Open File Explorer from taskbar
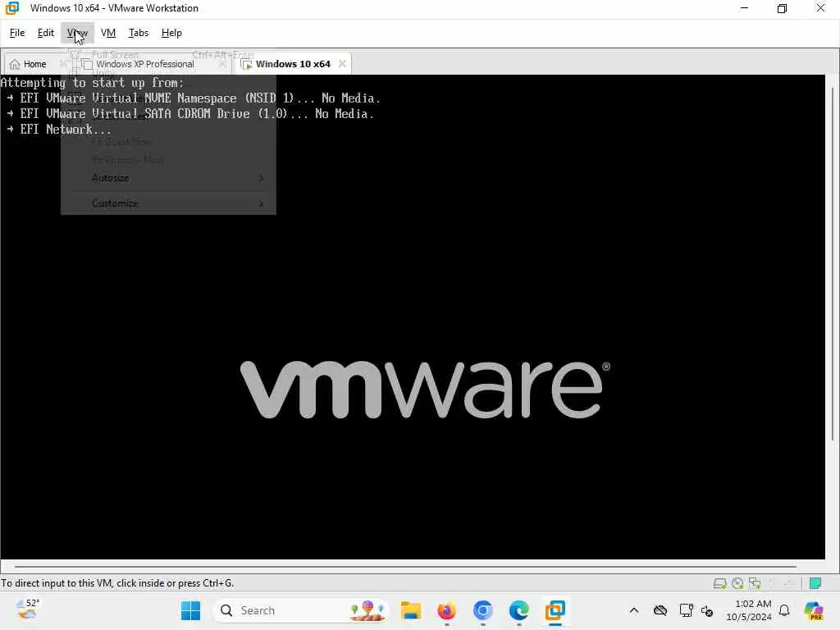Image resolution: width=840 pixels, height=630 pixels. tap(411, 610)
